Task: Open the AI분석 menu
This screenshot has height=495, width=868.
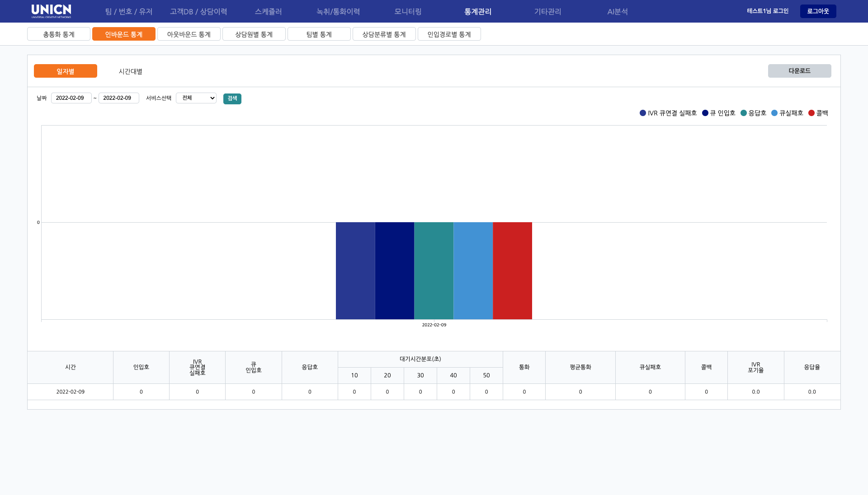Action: (618, 11)
